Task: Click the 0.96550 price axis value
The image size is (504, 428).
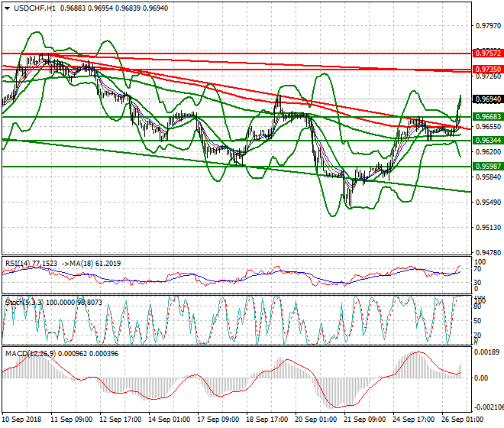Action: 488,126
